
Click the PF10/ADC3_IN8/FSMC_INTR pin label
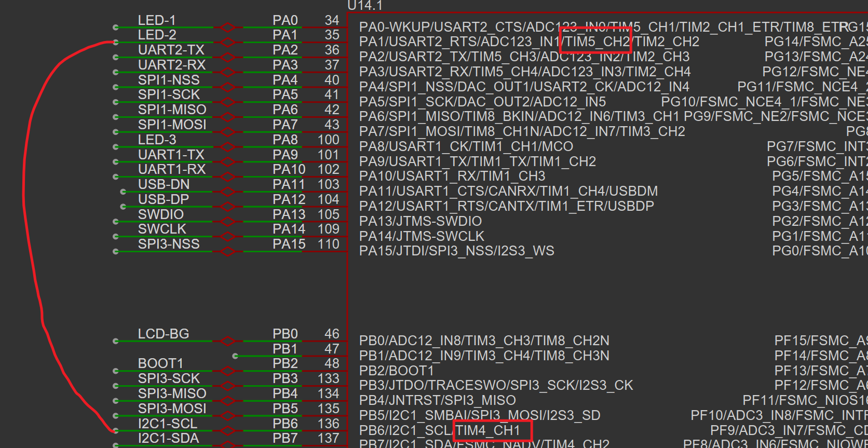coord(779,415)
